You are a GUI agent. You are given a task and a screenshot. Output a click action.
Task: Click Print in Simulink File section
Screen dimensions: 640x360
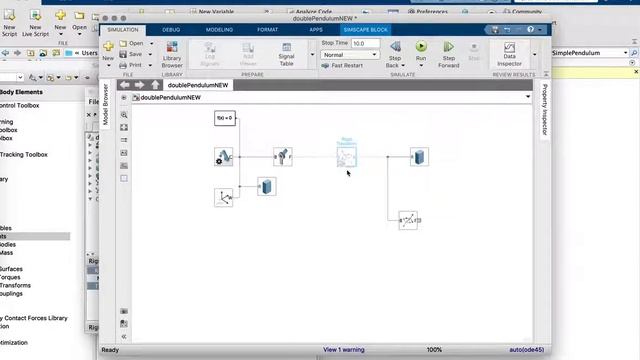[x=131, y=65]
